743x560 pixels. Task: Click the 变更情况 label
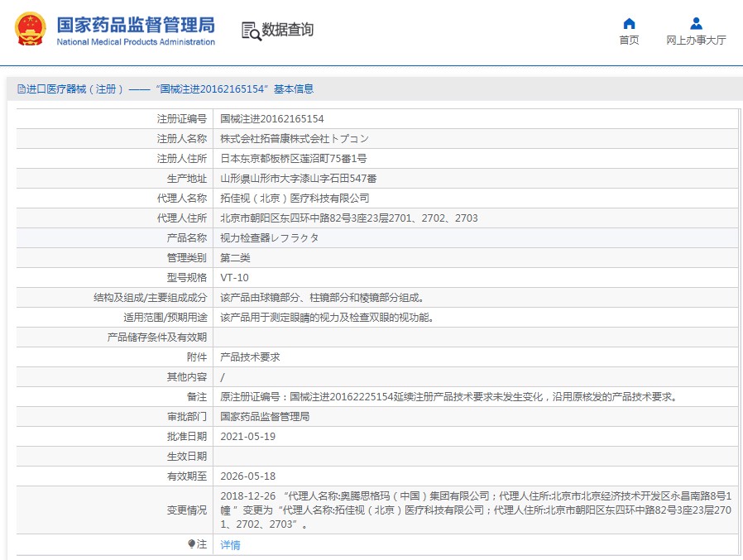pos(187,510)
